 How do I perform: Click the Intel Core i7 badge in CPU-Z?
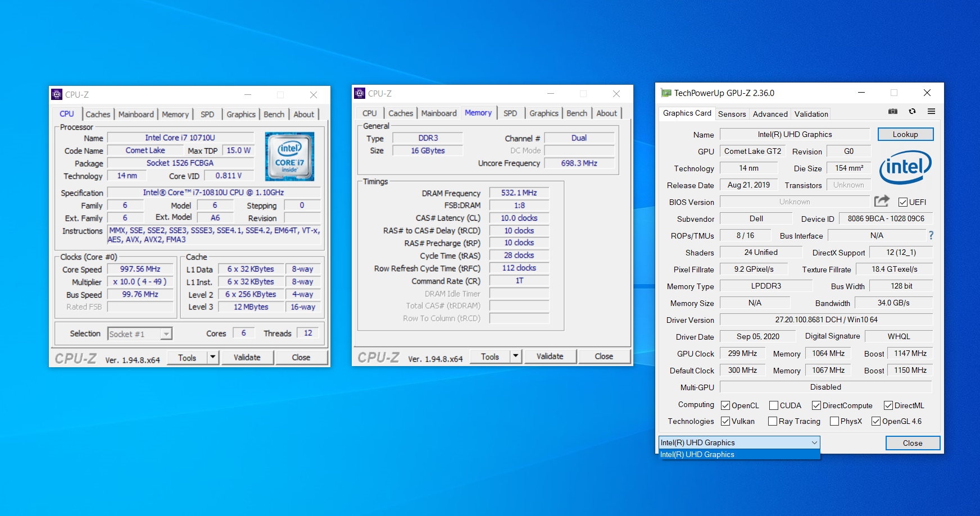coord(289,157)
